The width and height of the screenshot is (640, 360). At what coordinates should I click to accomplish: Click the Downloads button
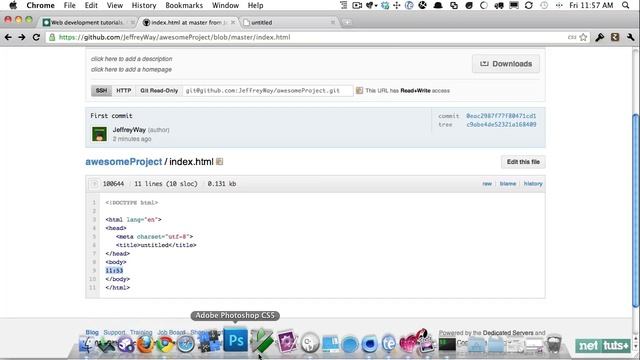click(506, 64)
